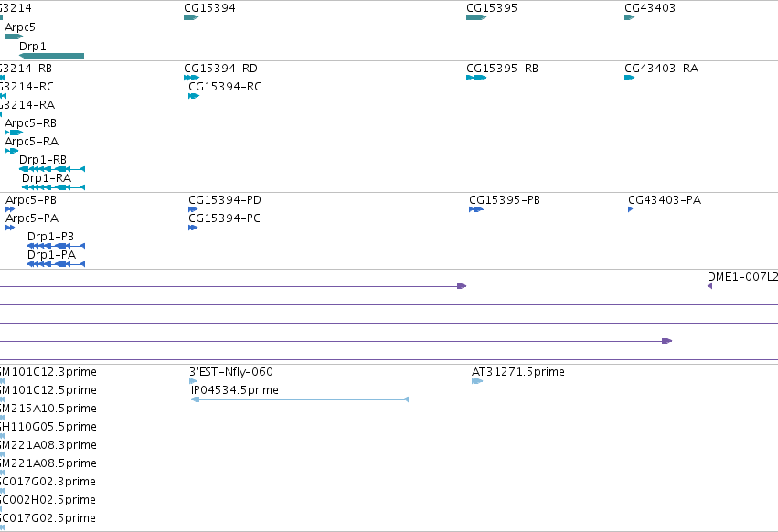Click the CG15394-RD transcript label
The height and width of the screenshot is (532, 778).
pos(221,68)
